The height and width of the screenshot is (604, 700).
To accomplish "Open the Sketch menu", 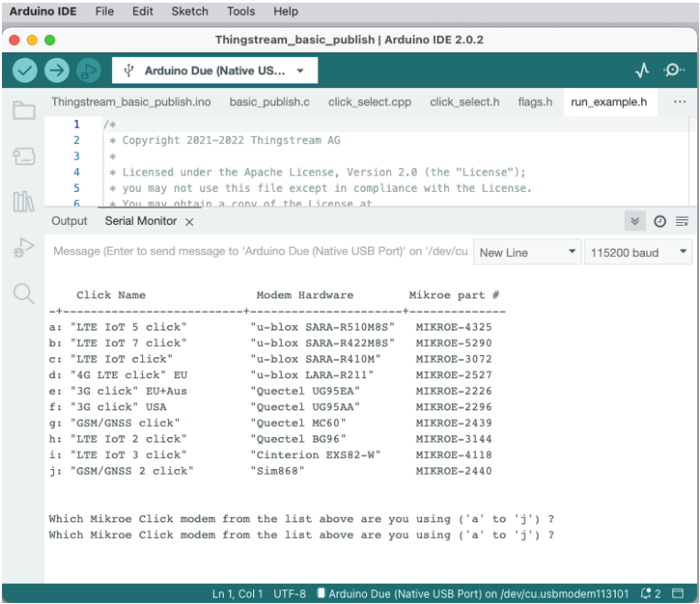I will click(190, 11).
